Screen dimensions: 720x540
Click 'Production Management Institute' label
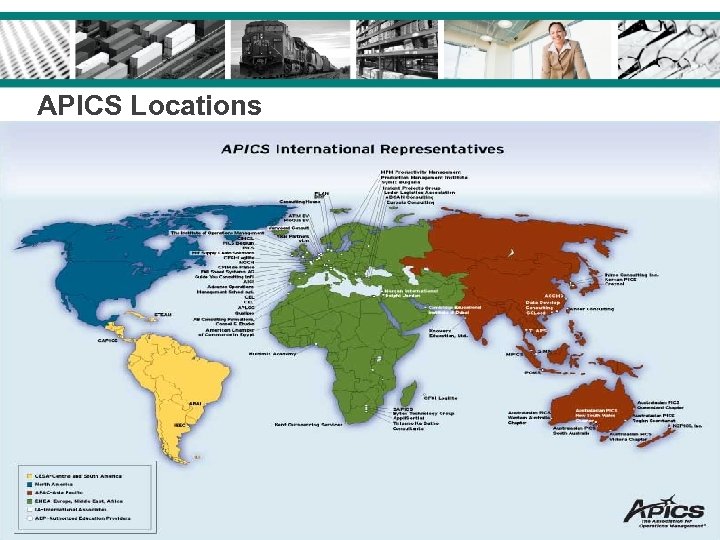(424, 177)
